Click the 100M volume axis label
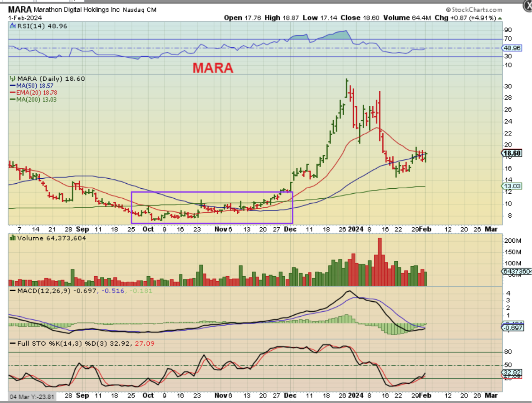 pos(513,264)
